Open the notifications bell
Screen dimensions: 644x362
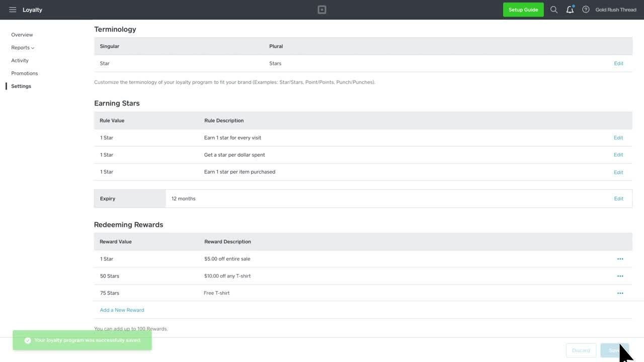coord(570,10)
